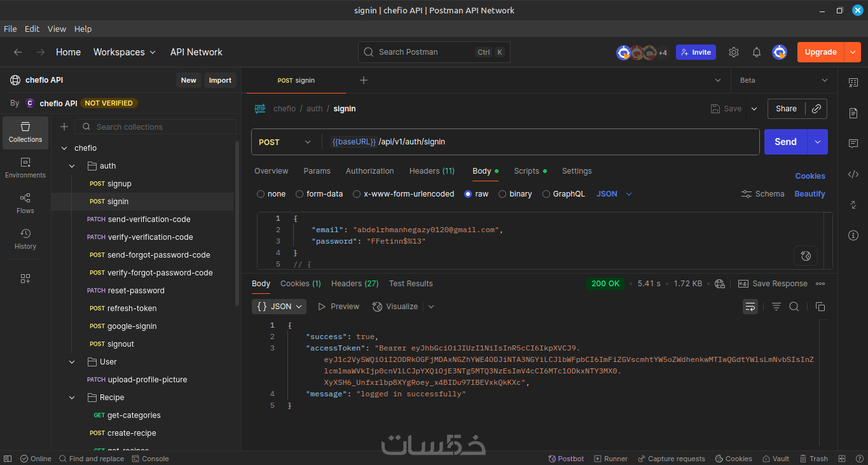Click the plus icon beside Search collections
868x465 pixels.
64,127
